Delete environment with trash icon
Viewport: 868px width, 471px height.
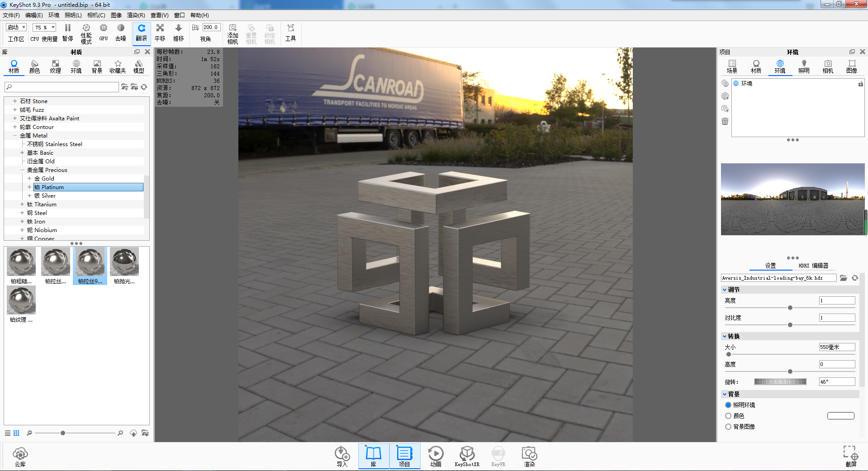click(725, 121)
